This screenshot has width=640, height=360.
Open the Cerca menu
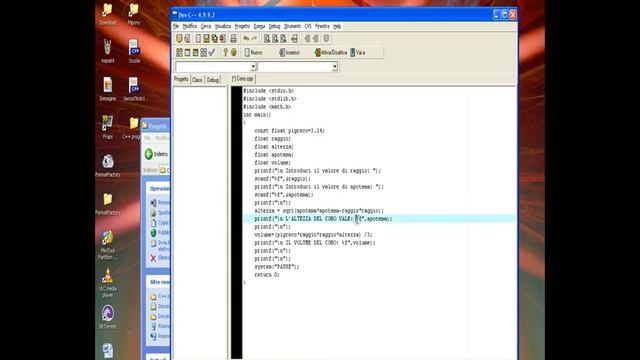(206, 26)
